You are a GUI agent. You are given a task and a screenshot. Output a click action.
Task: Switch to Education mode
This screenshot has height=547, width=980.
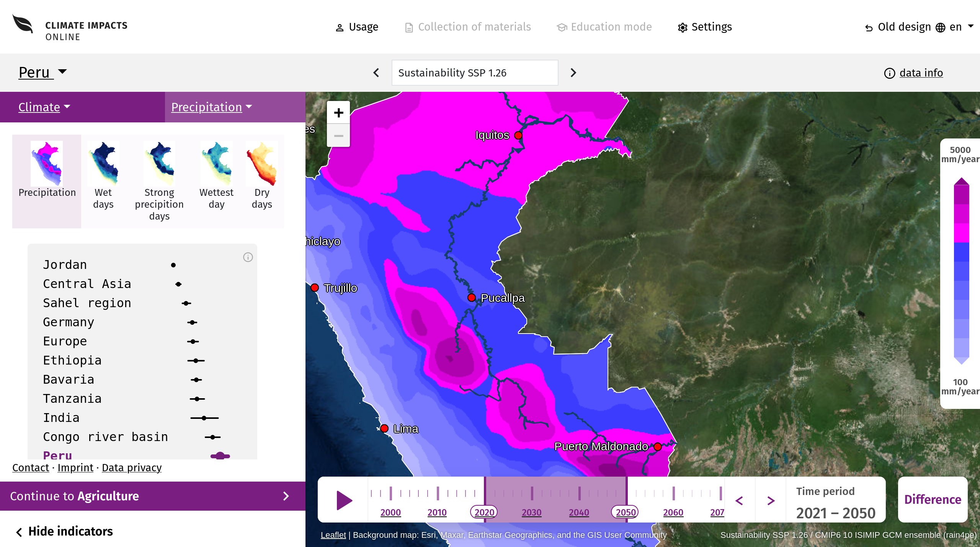tap(604, 27)
